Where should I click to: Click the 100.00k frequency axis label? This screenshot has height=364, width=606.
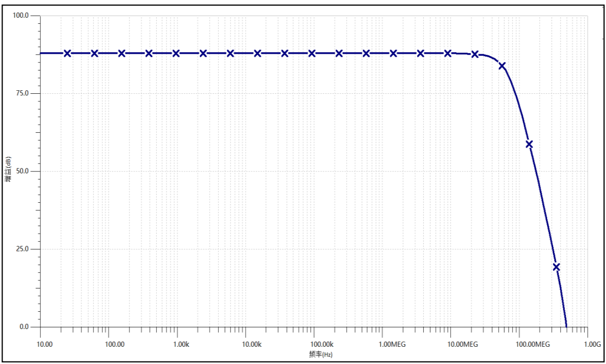pyautogui.click(x=321, y=345)
